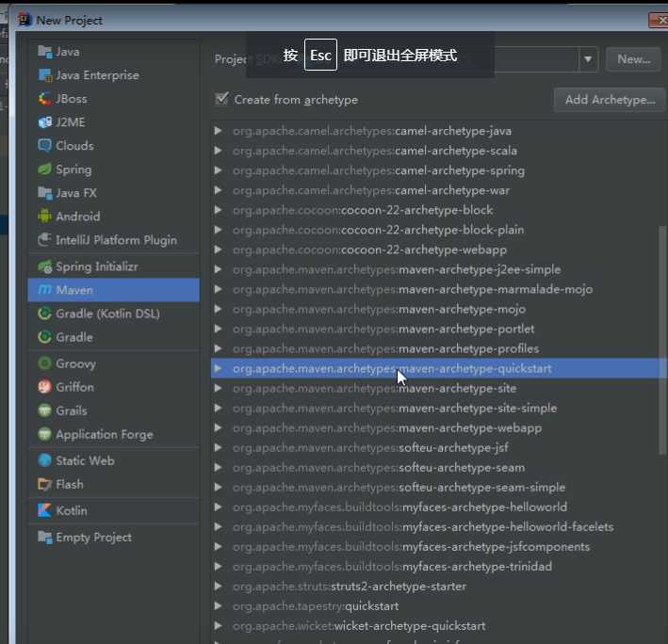The width and height of the screenshot is (668, 644).
Task: Select maven-archetype-marmalade-mojo entry
Action: click(413, 289)
